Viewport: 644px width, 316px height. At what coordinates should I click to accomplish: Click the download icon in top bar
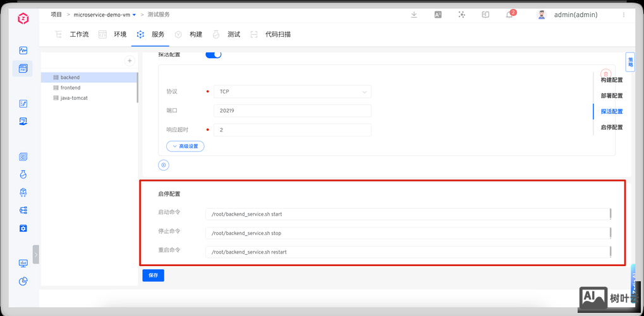point(414,15)
